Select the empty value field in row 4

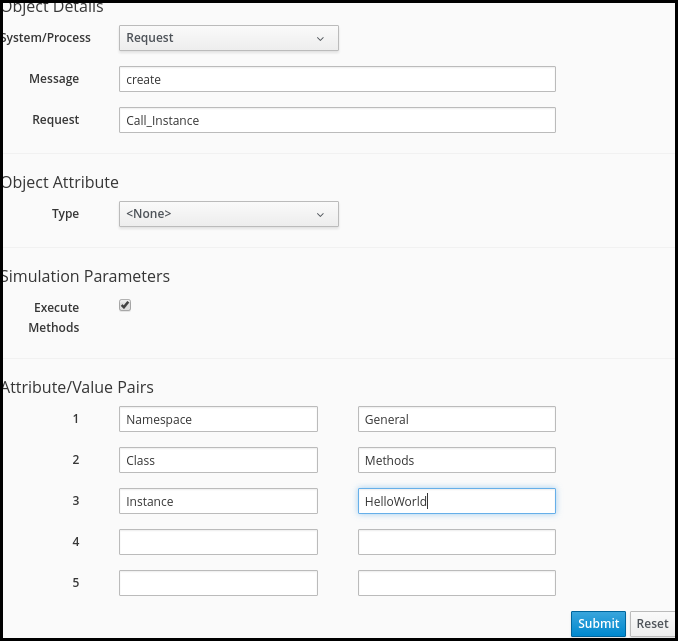point(457,542)
